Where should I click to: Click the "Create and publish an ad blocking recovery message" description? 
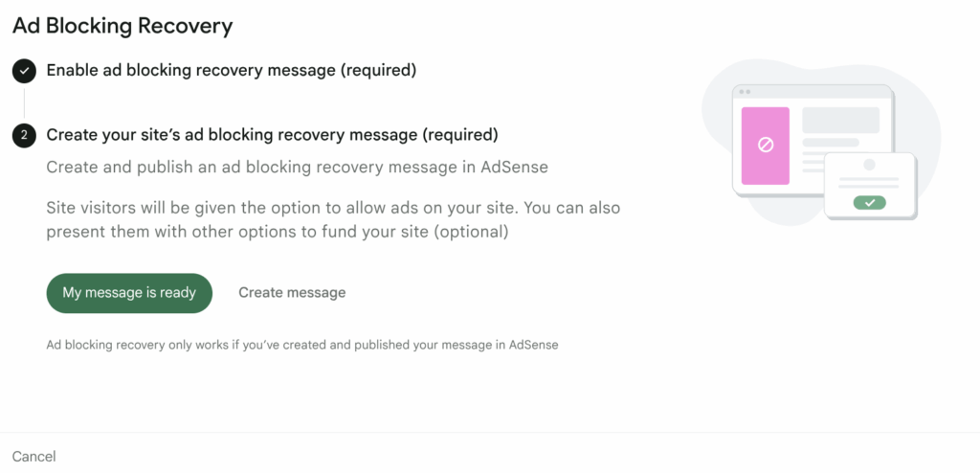tap(297, 168)
